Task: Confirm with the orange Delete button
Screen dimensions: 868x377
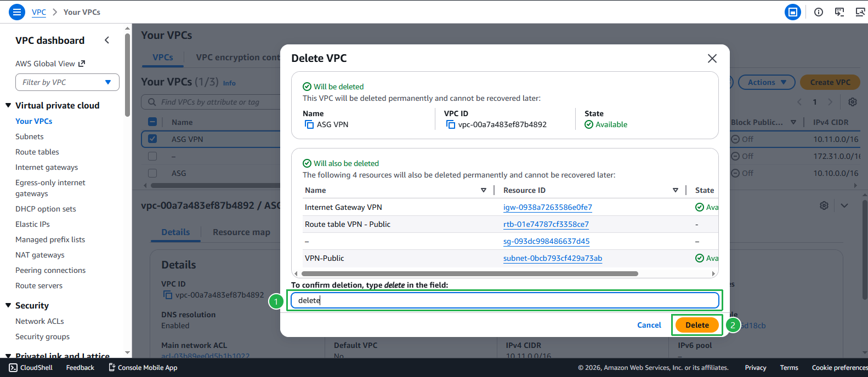Action: [x=697, y=325]
